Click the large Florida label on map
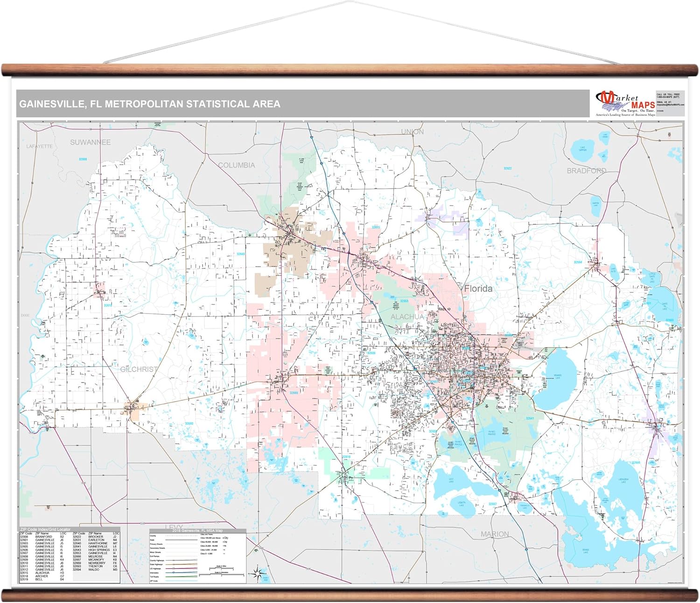The image size is (700, 603). (478, 289)
